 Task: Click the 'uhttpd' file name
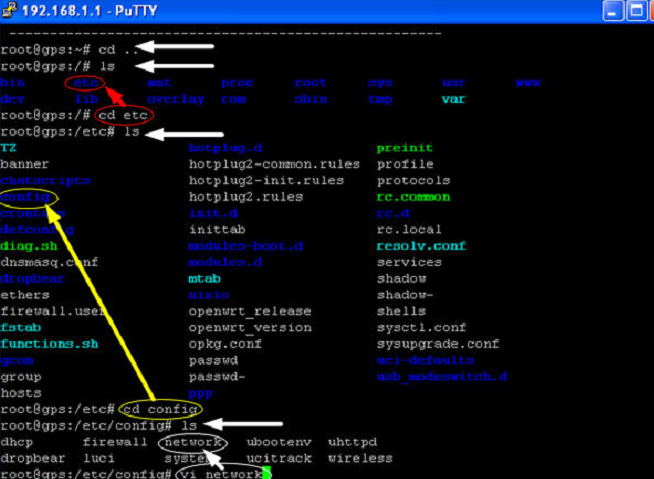352,442
